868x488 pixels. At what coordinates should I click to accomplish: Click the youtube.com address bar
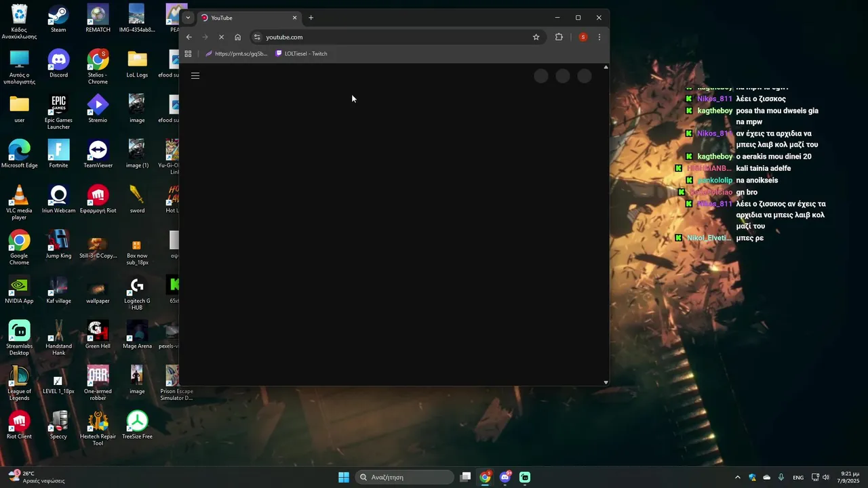(x=397, y=37)
